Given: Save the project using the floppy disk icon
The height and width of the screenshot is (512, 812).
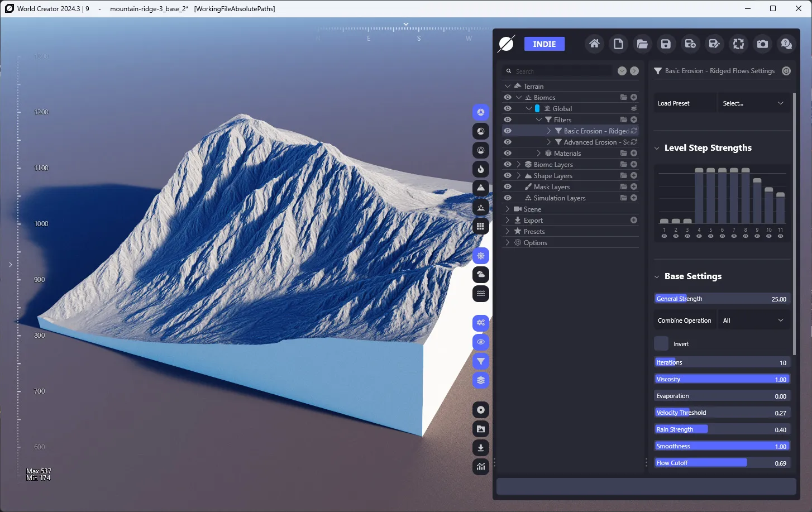Looking at the screenshot, I should click(x=666, y=44).
